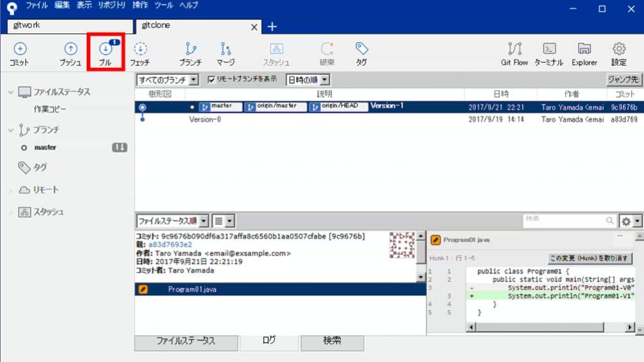The height and width of the screenshot is (362, 644).
Task: Launch Git Flow from the toolbar
Action: (514, 52)
